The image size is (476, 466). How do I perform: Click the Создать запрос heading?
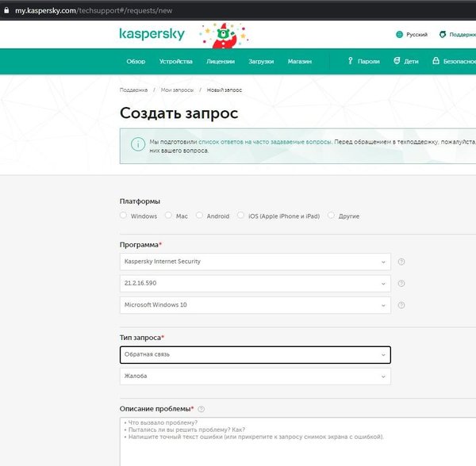coord(178,113)
